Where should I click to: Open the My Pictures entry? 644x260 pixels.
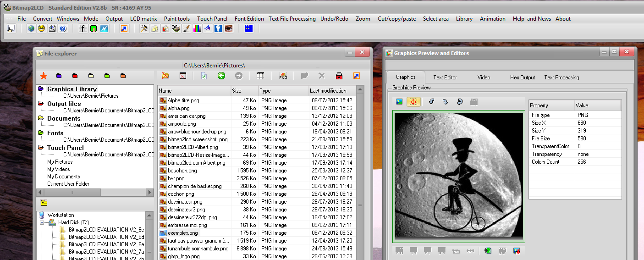60,162
